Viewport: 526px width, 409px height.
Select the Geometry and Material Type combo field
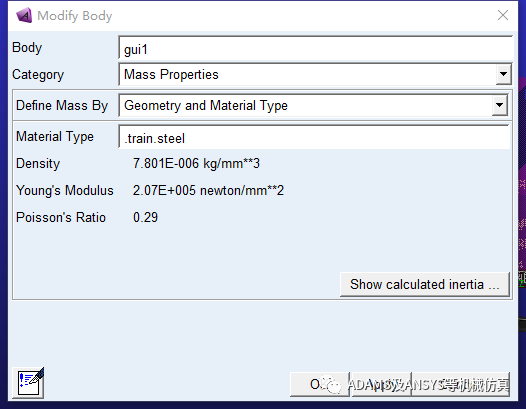coord(313,105)
